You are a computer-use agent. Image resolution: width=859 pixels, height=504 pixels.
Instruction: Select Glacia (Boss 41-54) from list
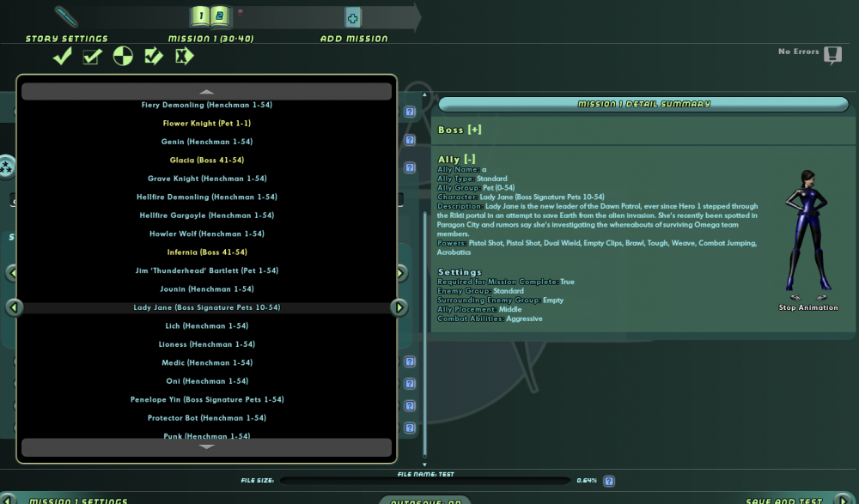coord(206,160)
